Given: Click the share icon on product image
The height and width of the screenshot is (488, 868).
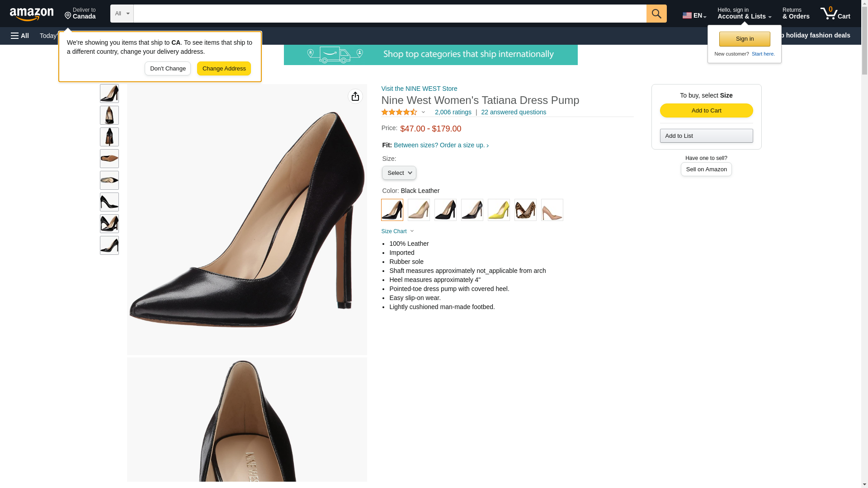Looking at the screenshot, I should tap(355, 96).
